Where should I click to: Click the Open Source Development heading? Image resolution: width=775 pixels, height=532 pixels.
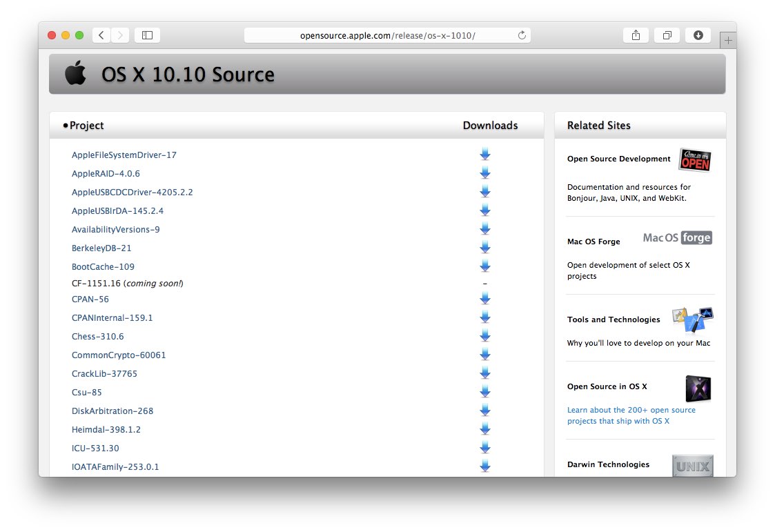[619, 159]
